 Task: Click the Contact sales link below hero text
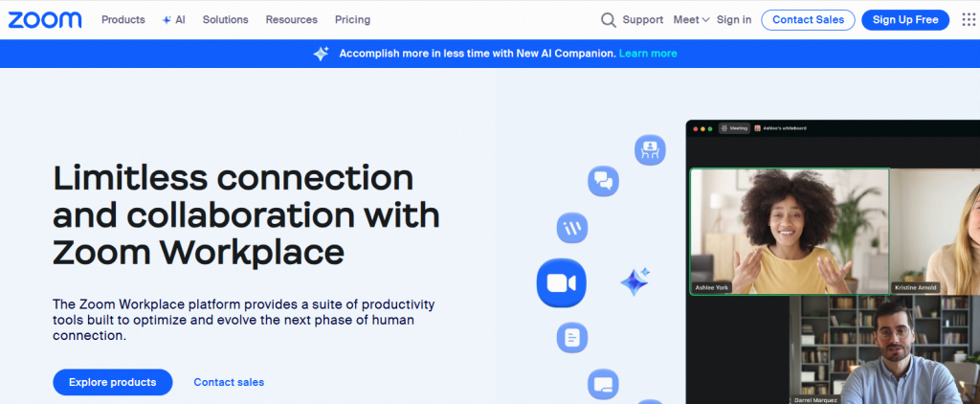point(229,382)
